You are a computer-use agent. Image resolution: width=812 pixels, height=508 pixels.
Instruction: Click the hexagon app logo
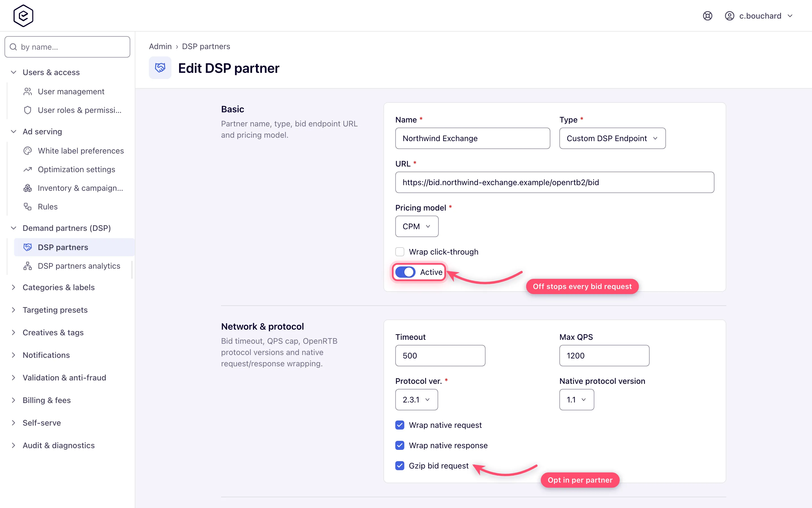click(x=23, y=16)
